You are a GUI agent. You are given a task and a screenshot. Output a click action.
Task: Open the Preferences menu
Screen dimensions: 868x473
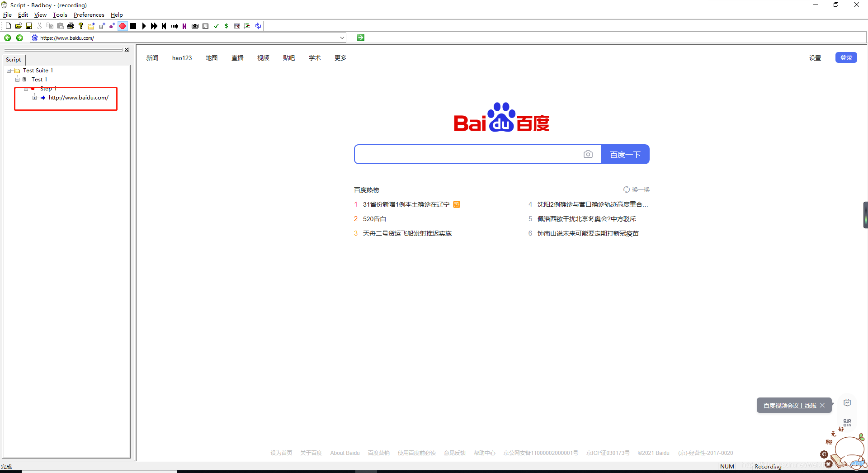(x=89, y=15)
